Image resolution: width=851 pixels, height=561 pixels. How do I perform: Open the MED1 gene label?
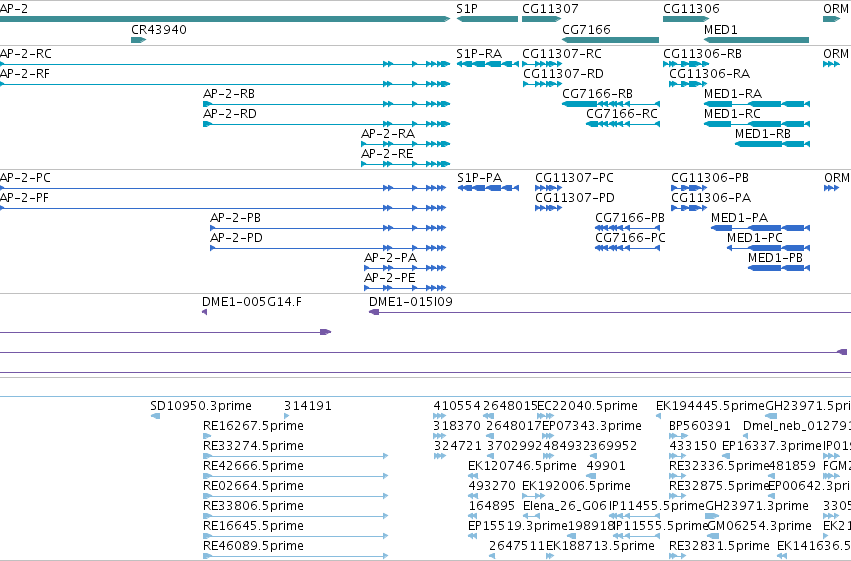point(720,29)
